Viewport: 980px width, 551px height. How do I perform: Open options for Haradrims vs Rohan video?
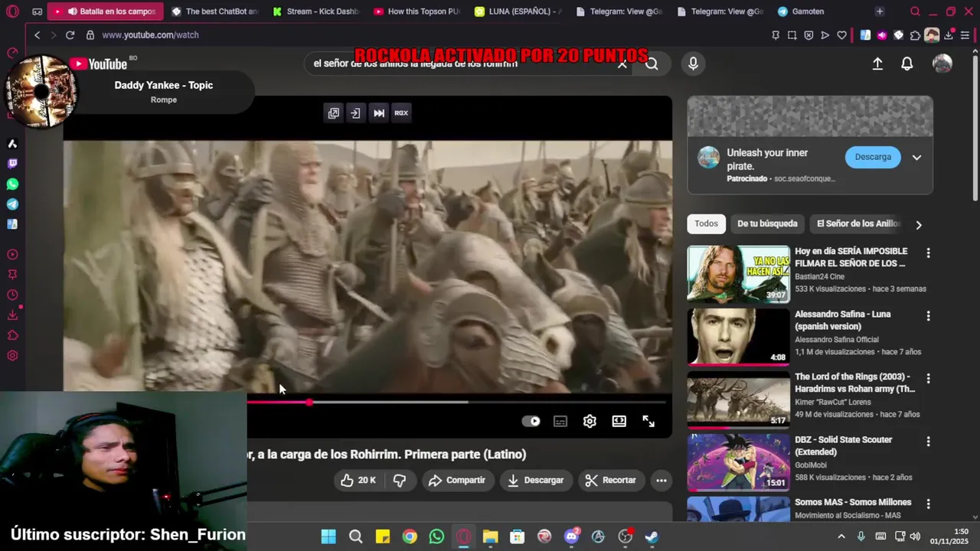tap(928, 378)
